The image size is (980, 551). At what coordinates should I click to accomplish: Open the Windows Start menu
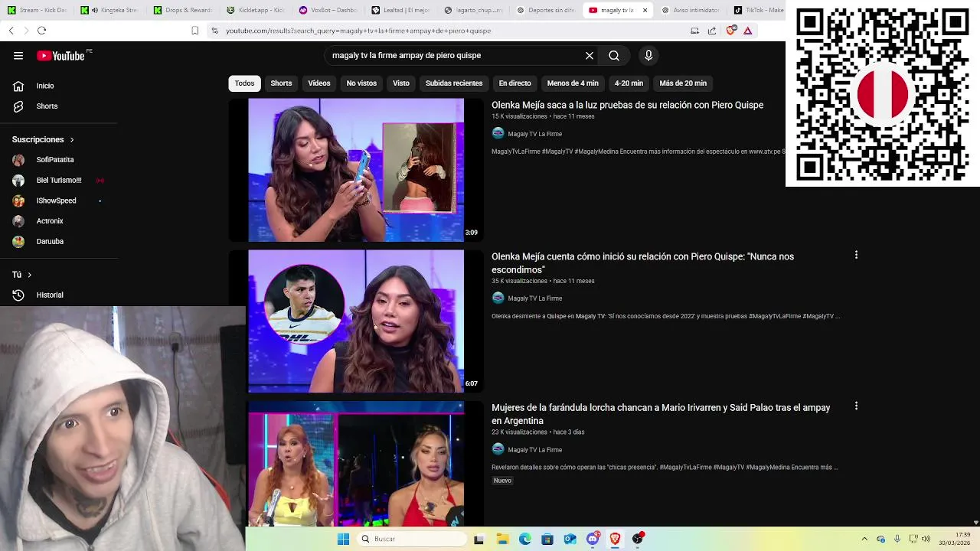pyautogui.click(x=343, y=539)
